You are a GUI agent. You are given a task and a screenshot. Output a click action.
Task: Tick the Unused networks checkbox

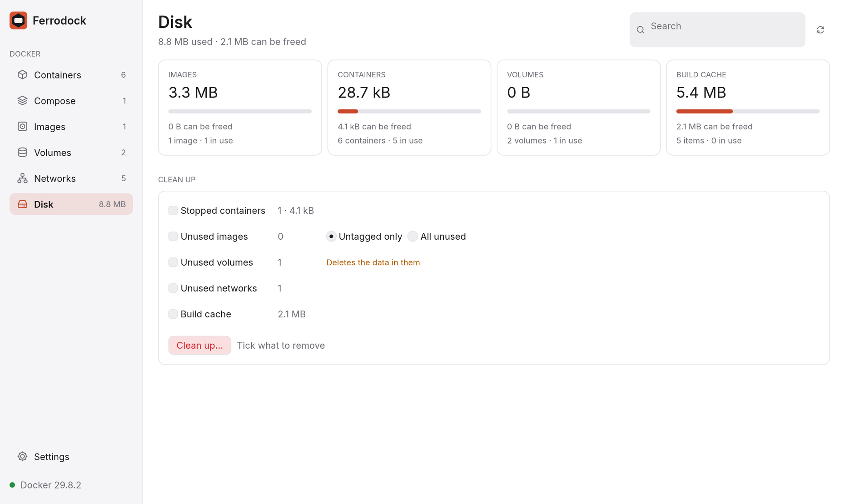[173, 288]
